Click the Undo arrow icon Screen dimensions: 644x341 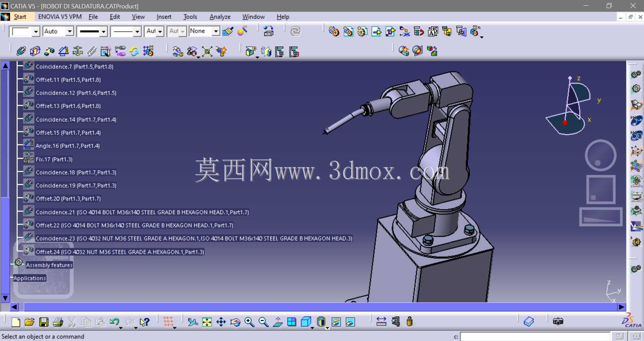pyautogui.click(x=114, y=322)
